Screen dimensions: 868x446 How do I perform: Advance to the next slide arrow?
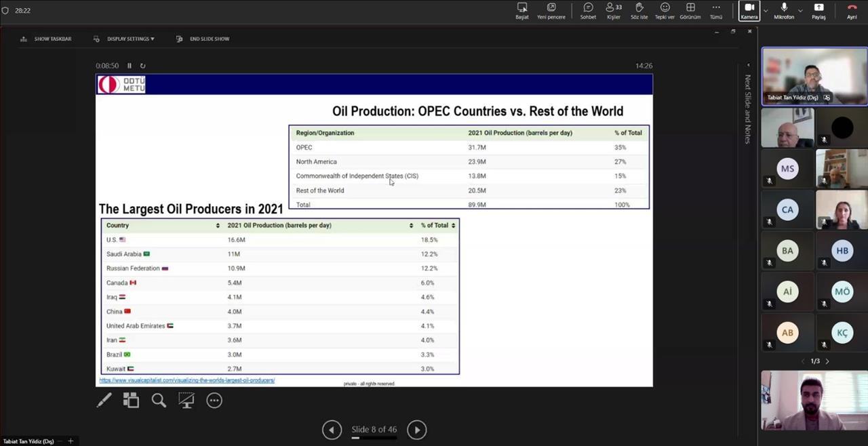[x=416, y=430]
